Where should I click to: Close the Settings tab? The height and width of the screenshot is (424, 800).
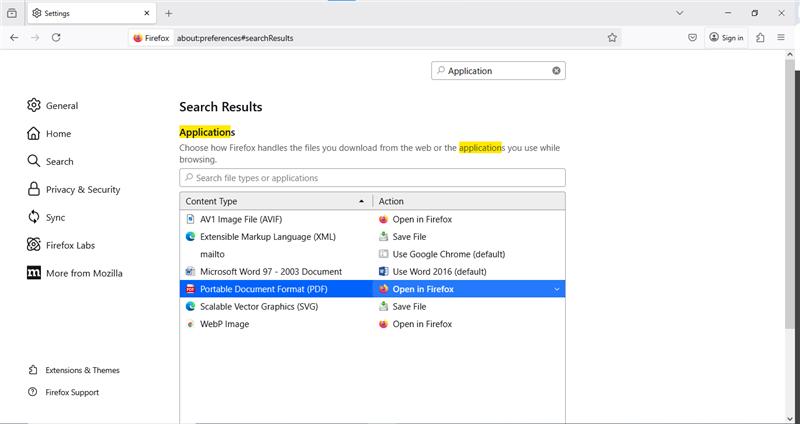147,13
